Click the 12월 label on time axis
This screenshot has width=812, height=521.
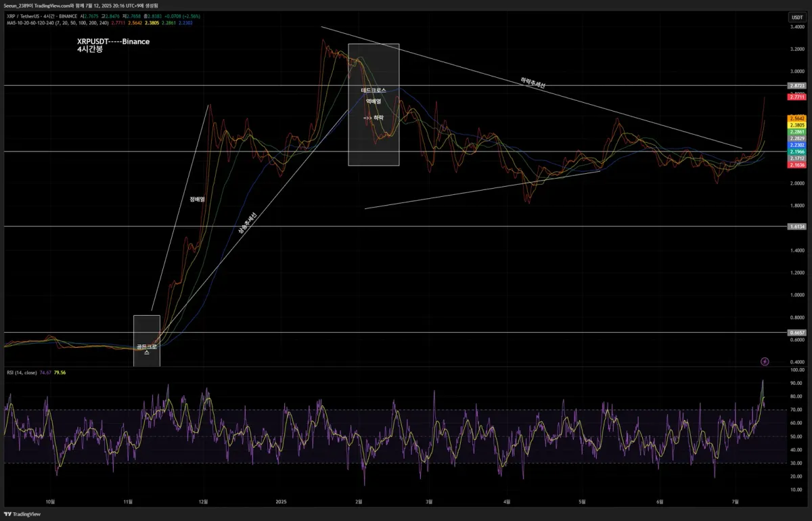point(204,502)
